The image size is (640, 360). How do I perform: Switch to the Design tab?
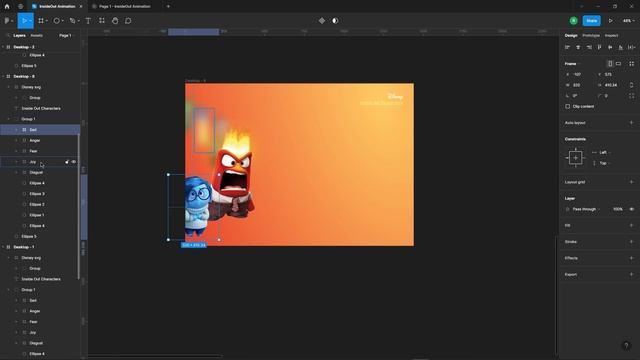571,36
